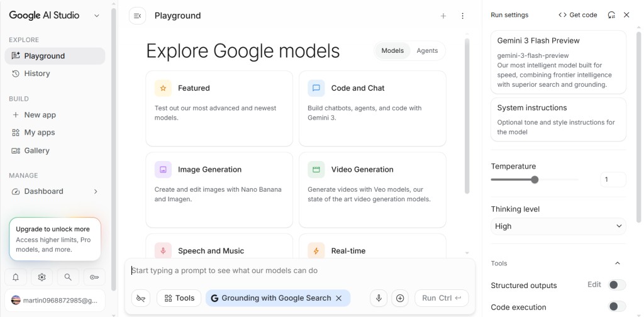Viewport: 644px width, 317px height.
Task: Open the Featured models card
Action: tap(219, 108)
